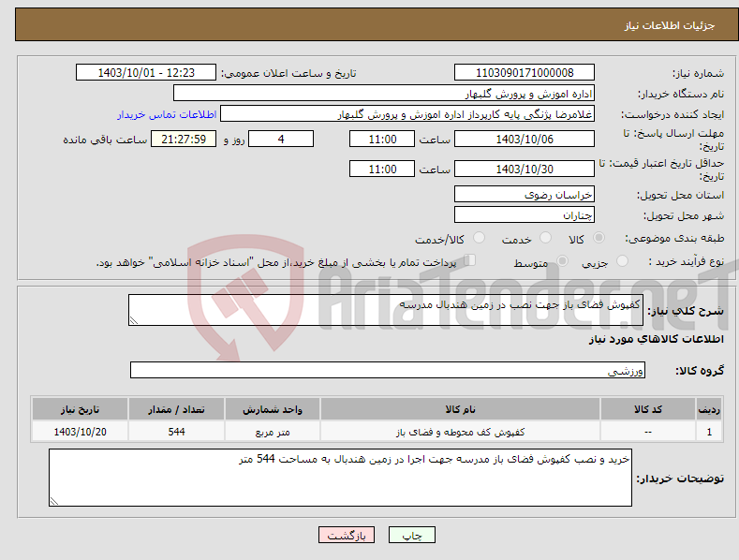Select the کالا radio button
Screen dimensions: 739x560
[599, 238]
